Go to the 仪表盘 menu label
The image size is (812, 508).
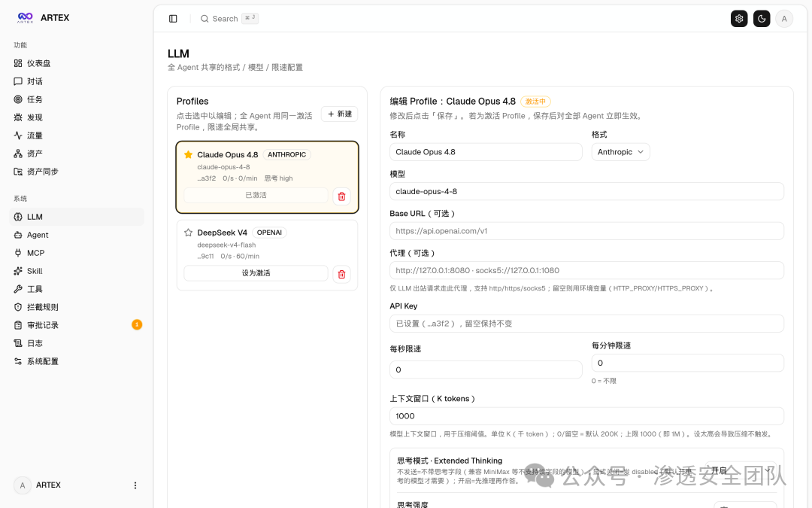click(x=39, y=63)
